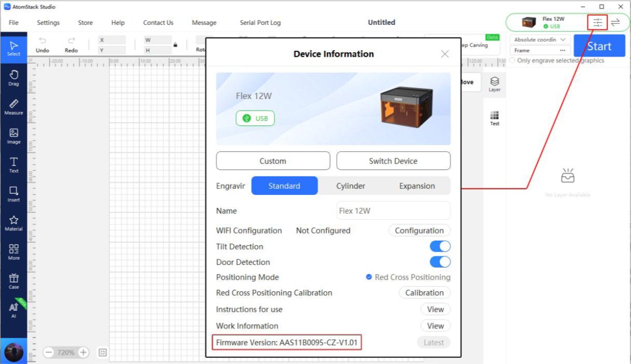
Task: Start Red Cross Positioning Calibration
Action: click(424, 293)
